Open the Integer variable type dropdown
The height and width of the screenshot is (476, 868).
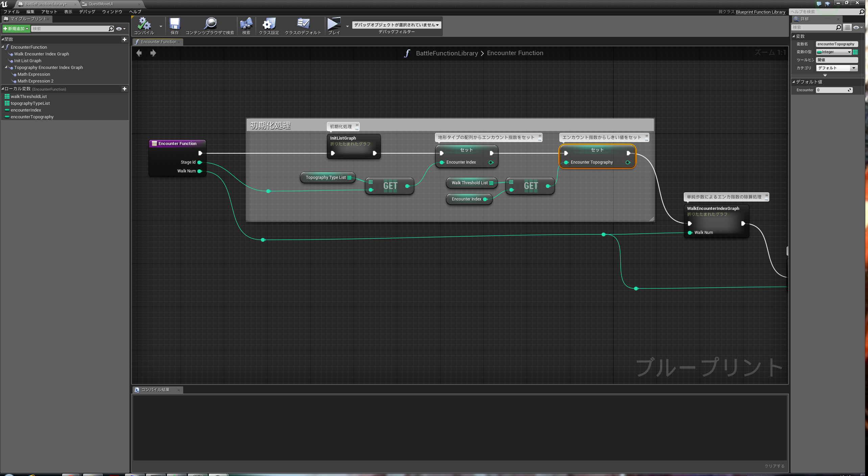834,52
